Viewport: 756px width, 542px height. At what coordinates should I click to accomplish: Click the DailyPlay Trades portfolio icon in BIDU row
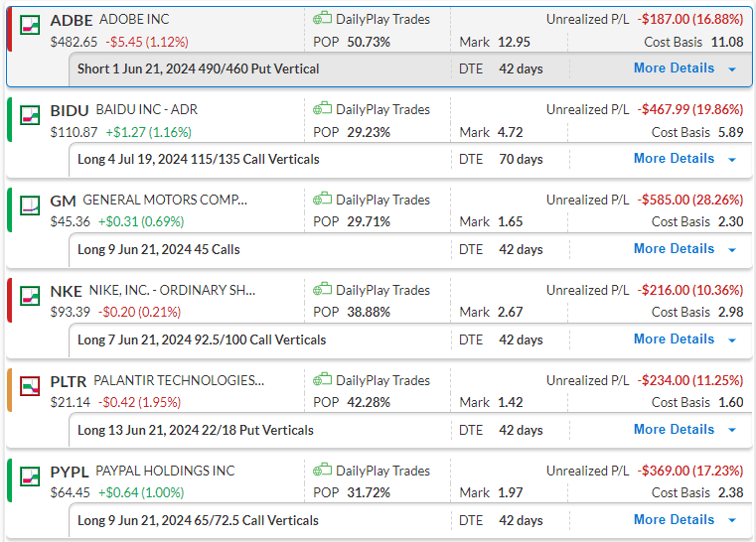pos(322,108)
